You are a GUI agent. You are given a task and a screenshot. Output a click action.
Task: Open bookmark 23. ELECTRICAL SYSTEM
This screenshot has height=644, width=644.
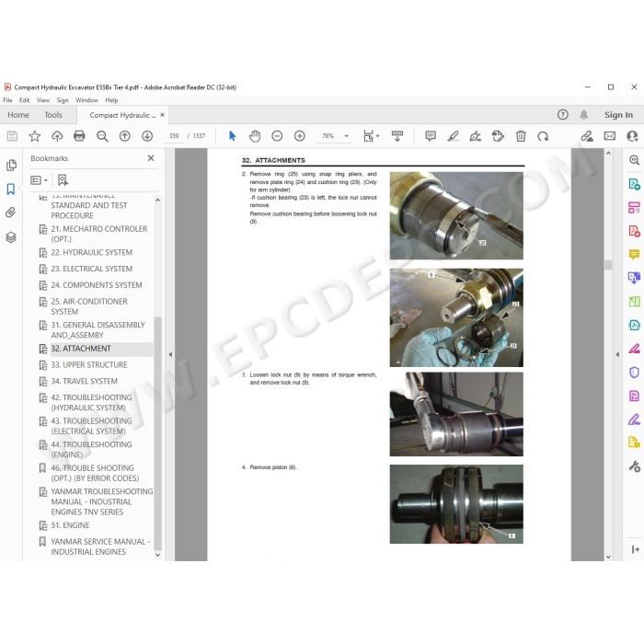(x=92, y=269)
